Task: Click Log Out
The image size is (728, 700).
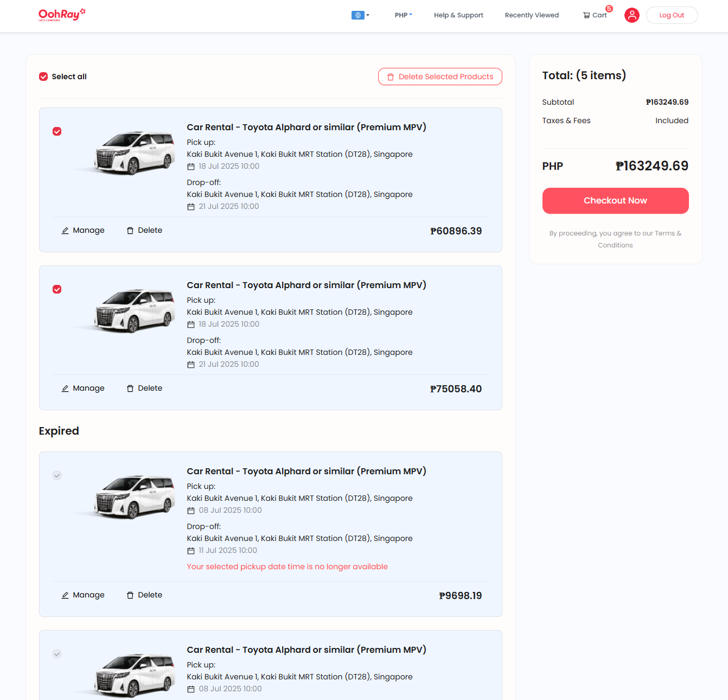Action: (672, 15)
